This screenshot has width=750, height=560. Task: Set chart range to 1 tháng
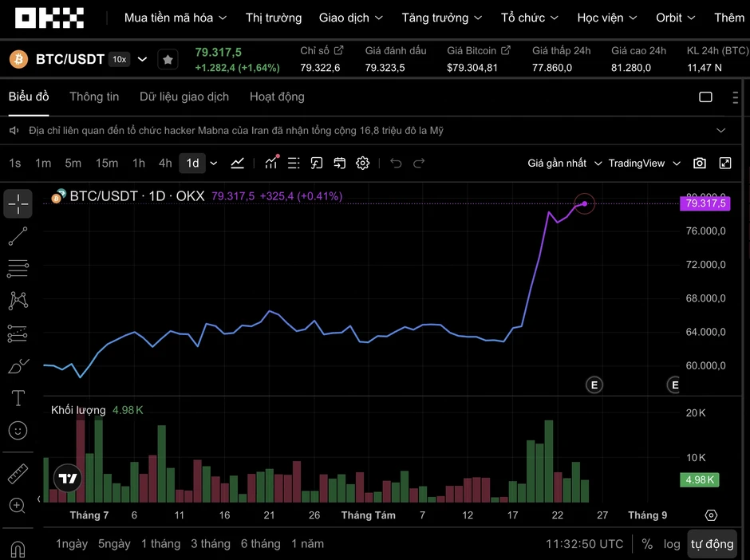[160, 544]
